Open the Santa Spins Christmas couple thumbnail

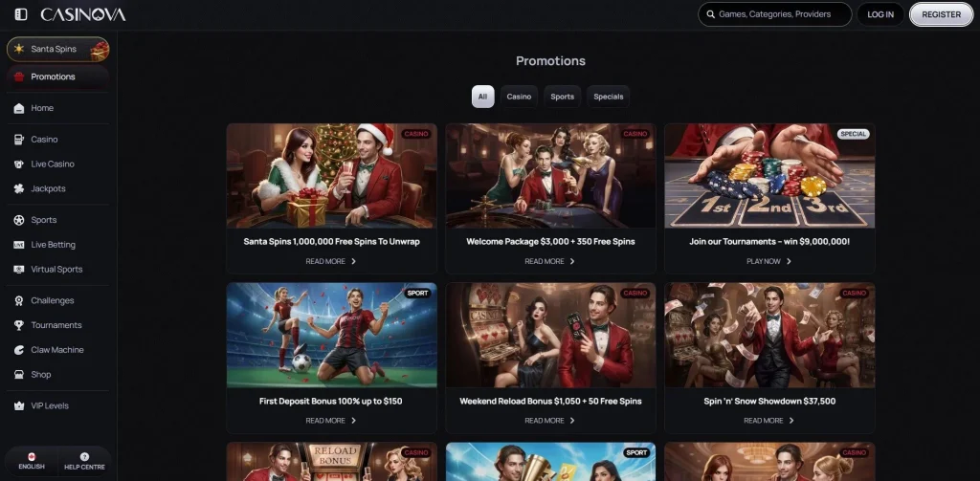click(332, 176)
